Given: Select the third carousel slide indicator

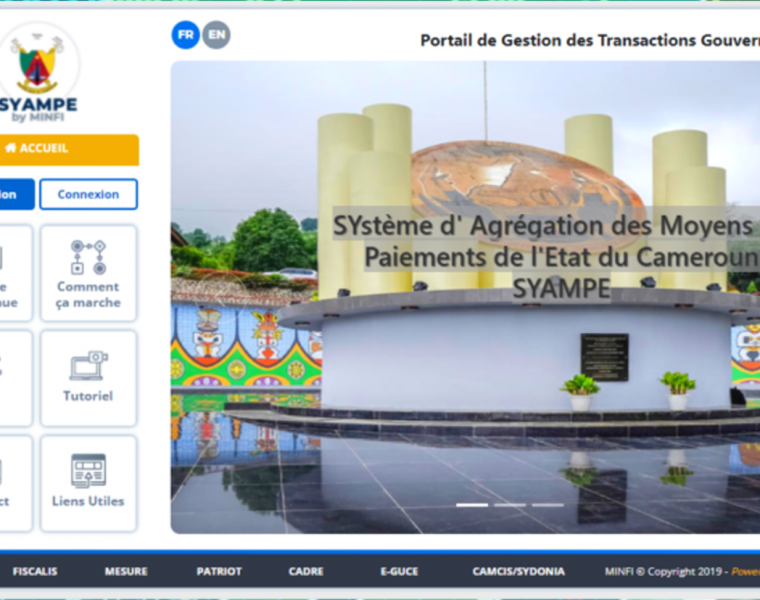Looking at the screenshot, I should pyautogui.click(x=548, y=505).
